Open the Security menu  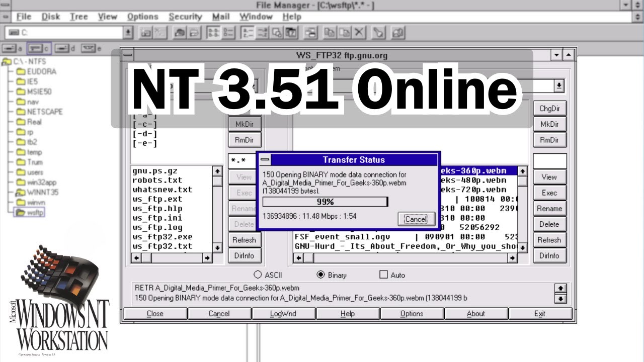(185, 17)
